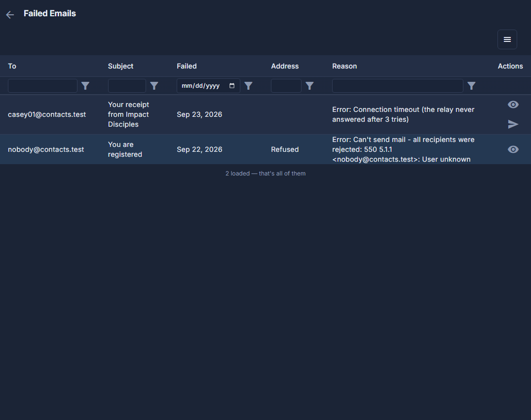Focus the Reason filter text field

[x=398, y=86]
